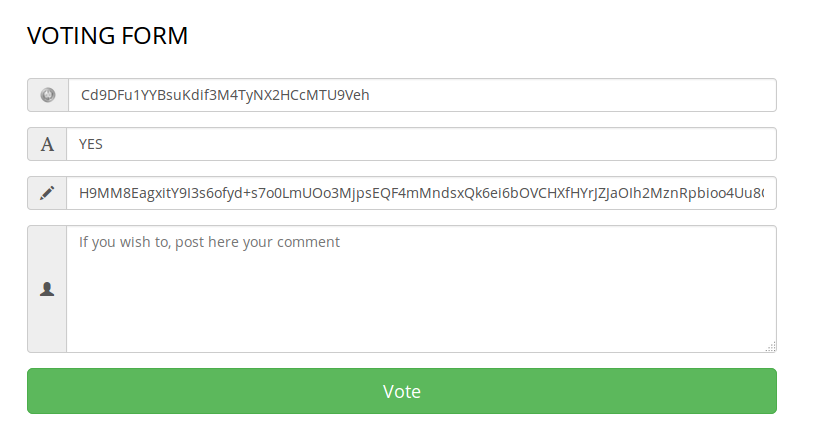Click the coin icon beside the address field
816x437 pixels.
[x=48, y=95]
